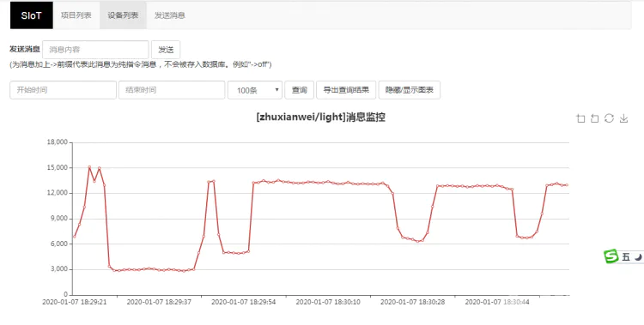Screen dimensions: 644x325
Task: Click the SIoT logo
Action: coord(32,15)
